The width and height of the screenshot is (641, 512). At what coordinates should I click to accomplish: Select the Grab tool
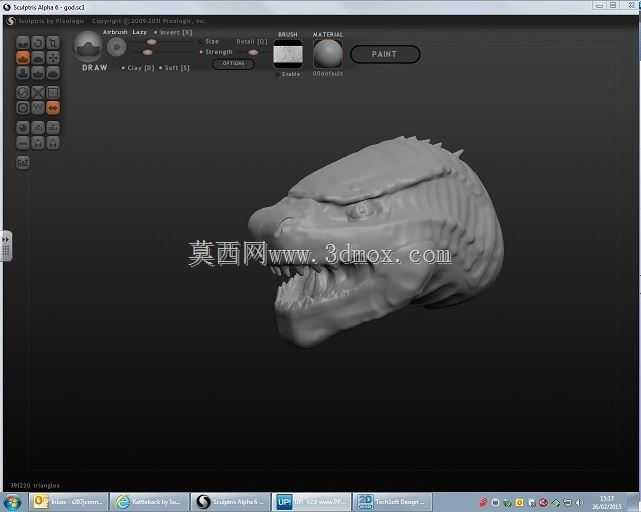[x=53, y=58]
